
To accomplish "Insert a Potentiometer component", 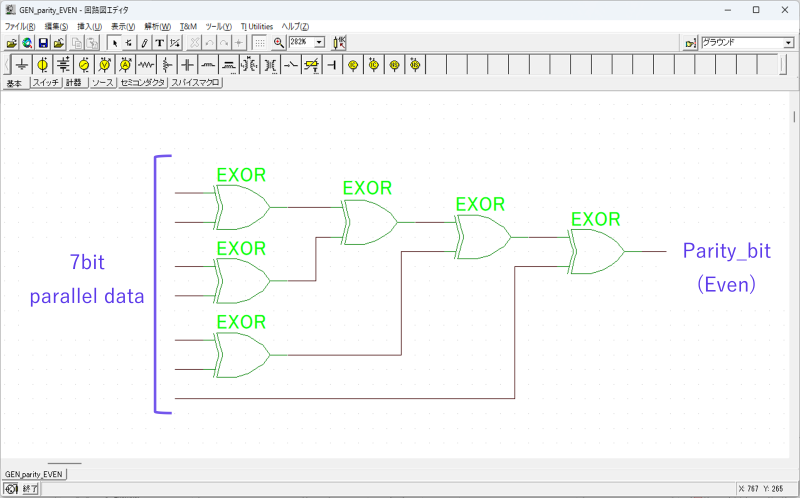I will point(167,65).
